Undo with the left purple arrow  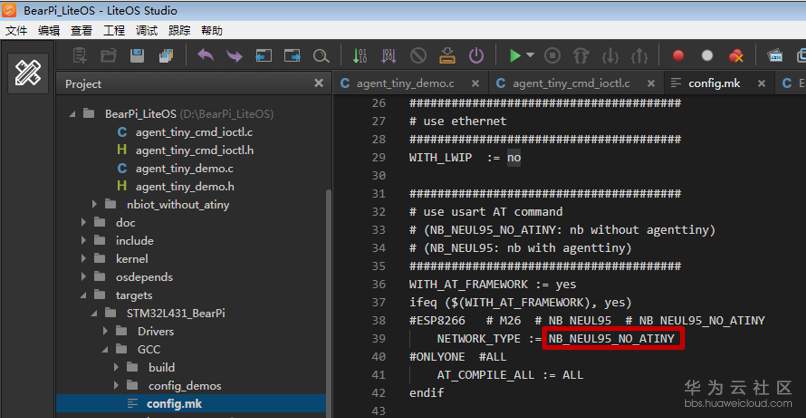(206, 56)
